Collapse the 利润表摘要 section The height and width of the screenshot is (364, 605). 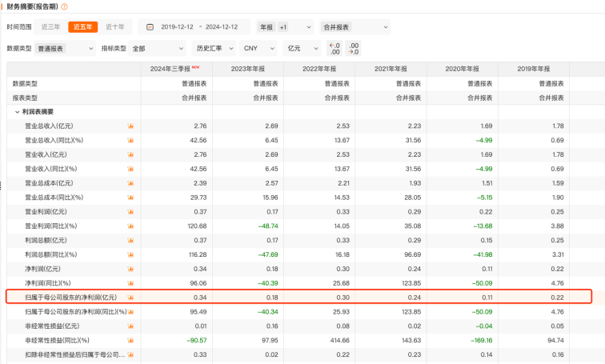pyautogui.click(x=17, y=112)
